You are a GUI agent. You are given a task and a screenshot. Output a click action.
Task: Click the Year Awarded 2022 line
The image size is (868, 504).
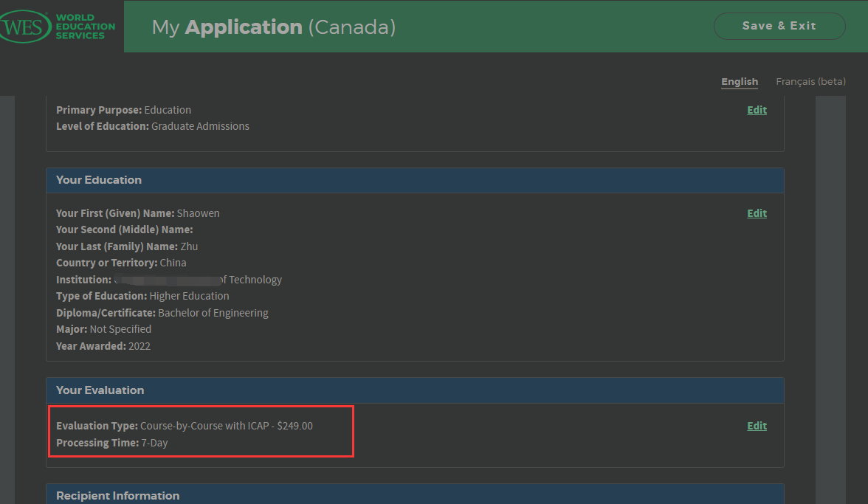click(x=103, y=346)
